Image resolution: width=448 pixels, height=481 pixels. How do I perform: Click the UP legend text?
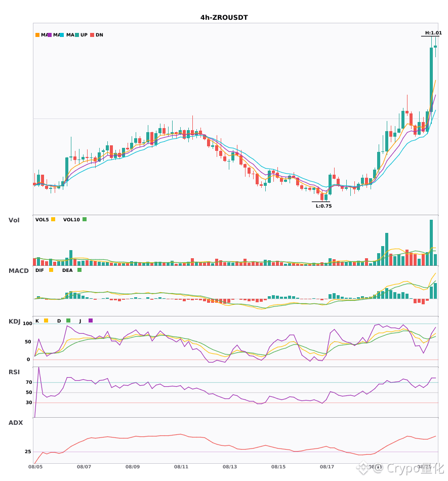pyautogui.click(x=84, y=35)
